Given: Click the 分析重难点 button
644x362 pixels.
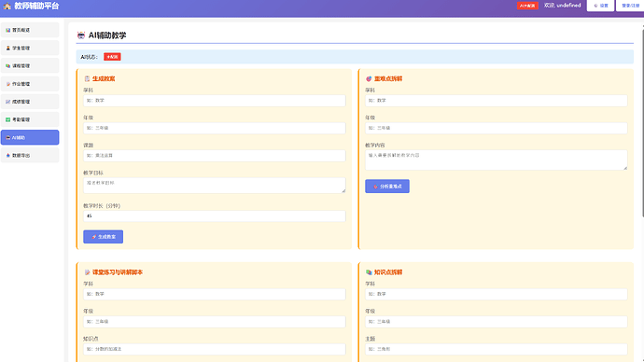Looking at the screenshot, I should click(387, 187).
